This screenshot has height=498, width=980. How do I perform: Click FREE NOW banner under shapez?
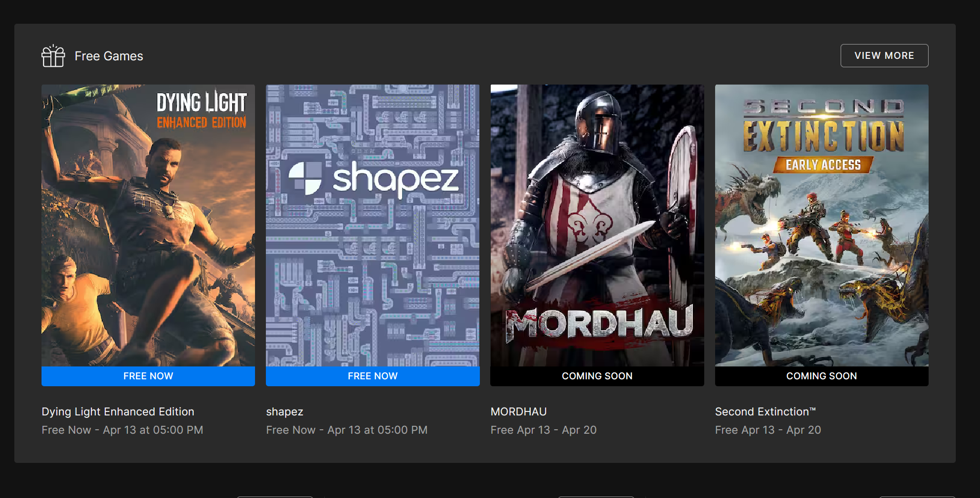tap(373, 376)
